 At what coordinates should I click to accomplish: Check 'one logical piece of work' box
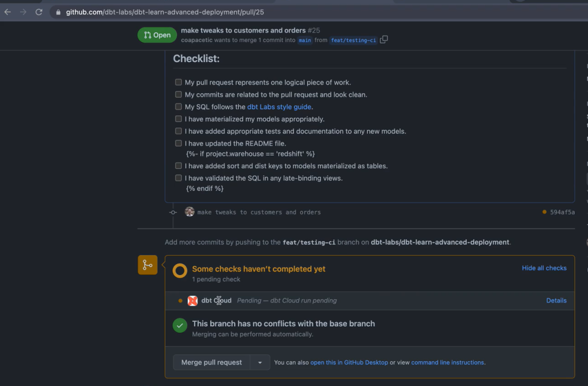179,82
